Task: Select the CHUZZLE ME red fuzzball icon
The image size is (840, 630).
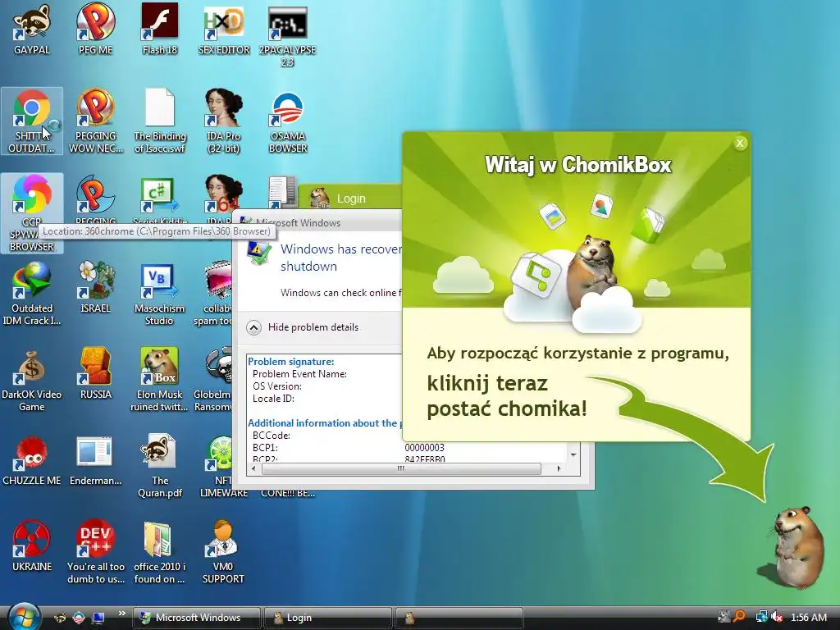Action: click(x=32, y=461)
